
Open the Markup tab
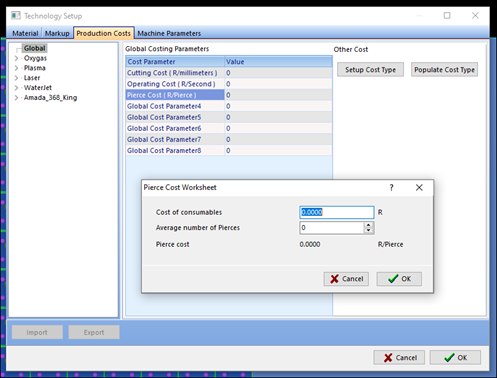(57, 33)
